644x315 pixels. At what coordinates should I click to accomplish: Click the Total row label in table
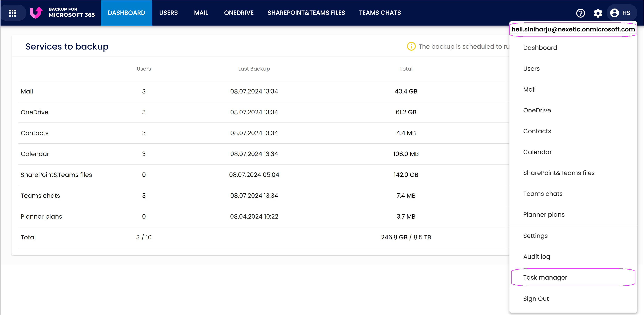pos(28,237)
